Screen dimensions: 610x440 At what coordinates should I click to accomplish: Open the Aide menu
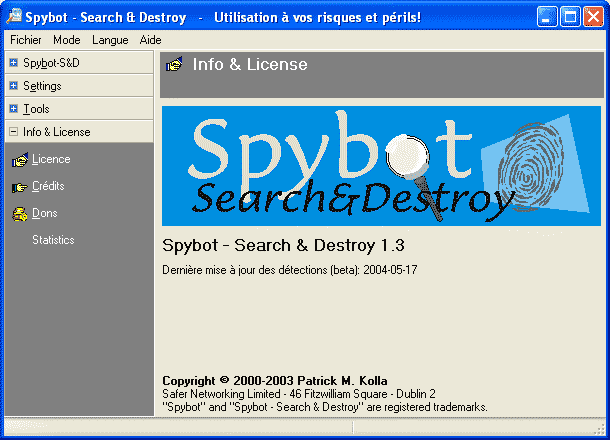pos(150,40)
